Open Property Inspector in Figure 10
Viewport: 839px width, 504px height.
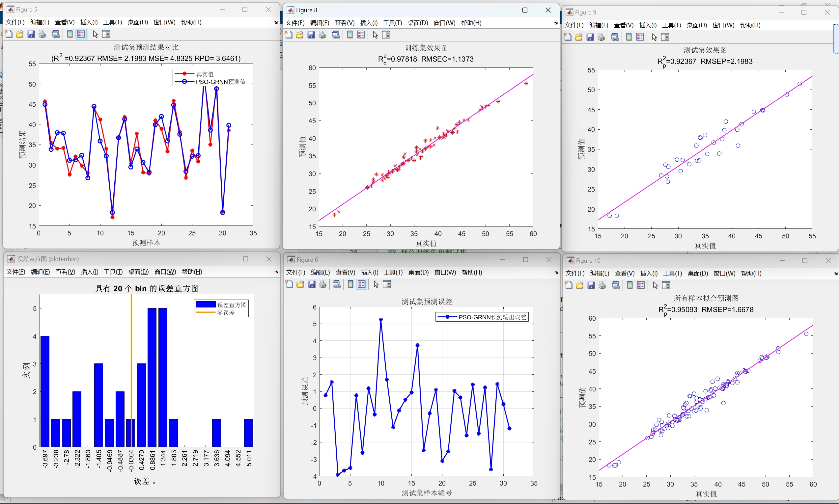point(666,285)
